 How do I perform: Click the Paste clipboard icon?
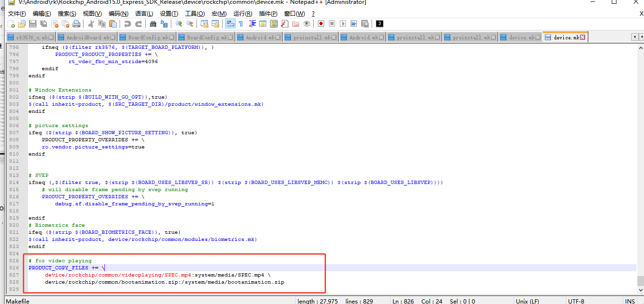click(113, 24)
